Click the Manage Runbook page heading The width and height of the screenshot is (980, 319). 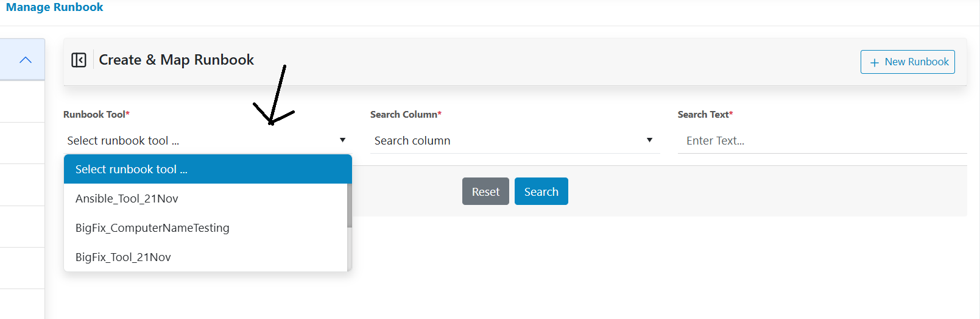click(54, 7)
